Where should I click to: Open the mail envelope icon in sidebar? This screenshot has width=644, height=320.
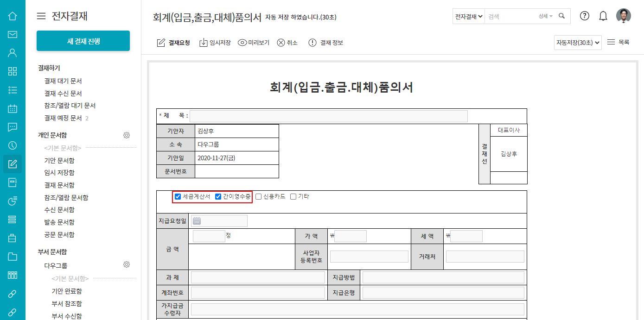pos(13,34)
